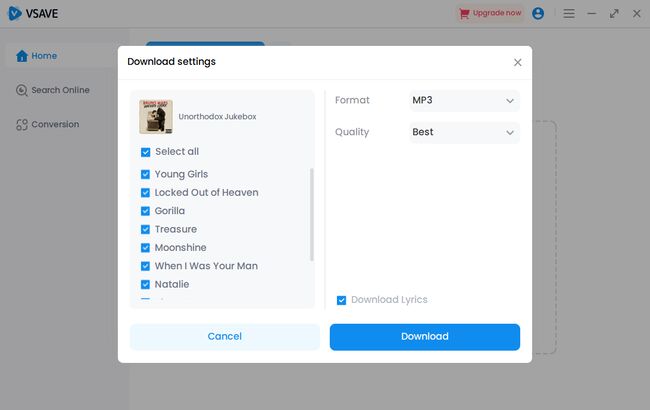
Task: Click the Cancel button
Action: click(225, 337)
